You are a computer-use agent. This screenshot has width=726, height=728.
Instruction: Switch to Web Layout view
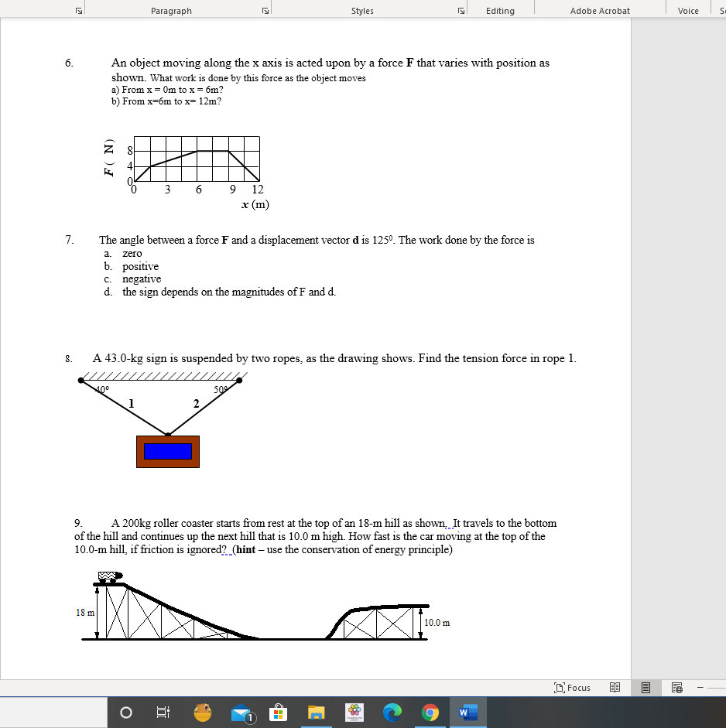point(678,687)
